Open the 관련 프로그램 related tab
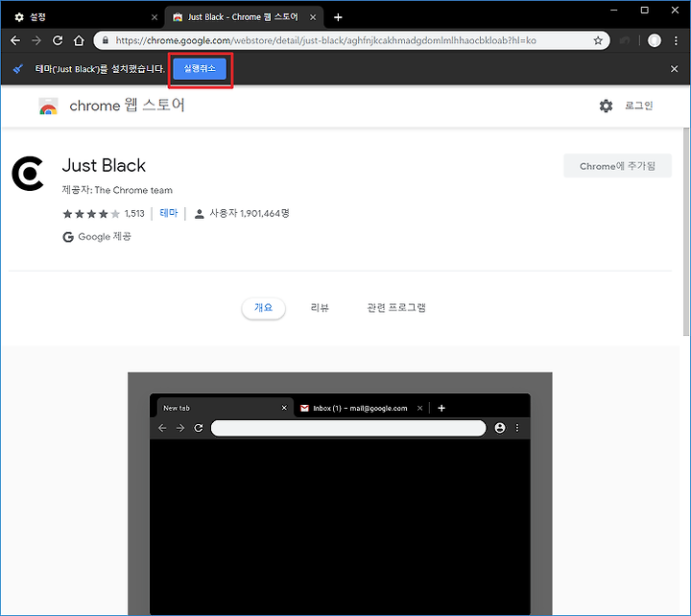This screenshot has width=691, height=616. point(396,308)
